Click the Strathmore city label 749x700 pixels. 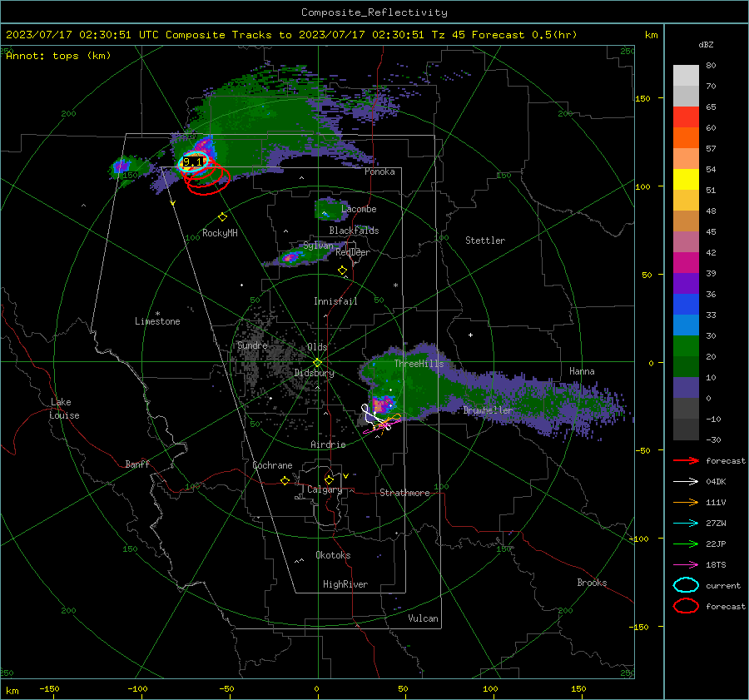[404, 493]
